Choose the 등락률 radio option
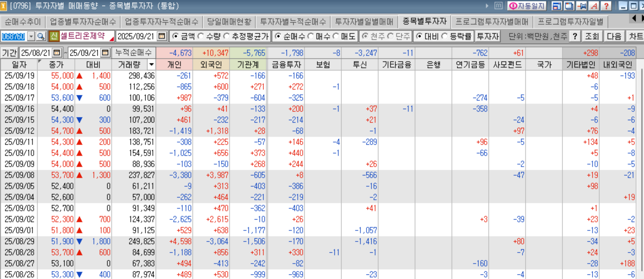 tap(445, 36)
